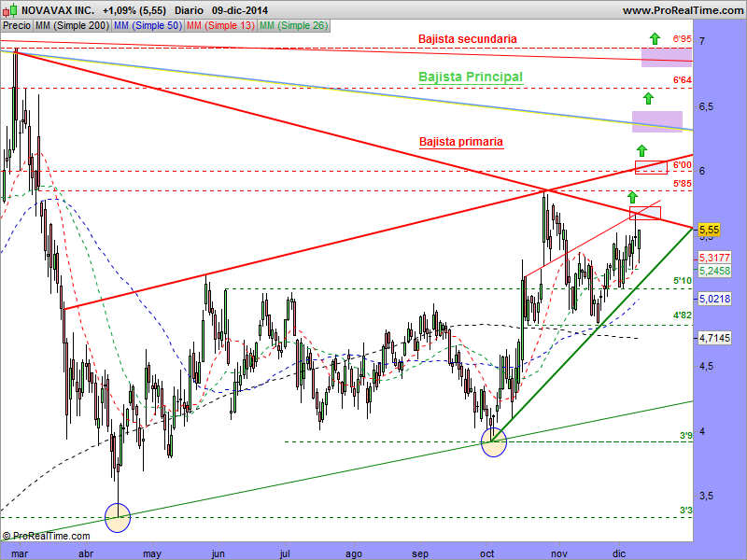The image size is (747, 560).
Task: Click the 3'9 support level label
Action: pos(685,436)
